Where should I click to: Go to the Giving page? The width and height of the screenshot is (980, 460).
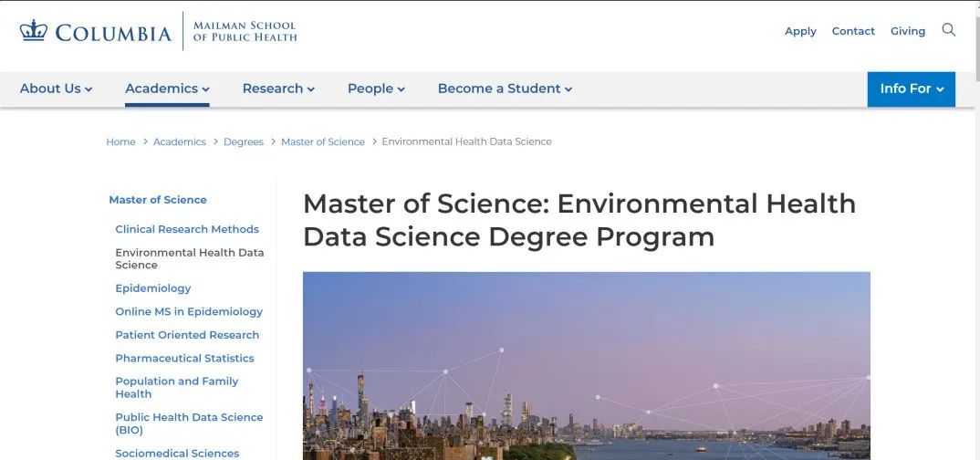(908, 31)
